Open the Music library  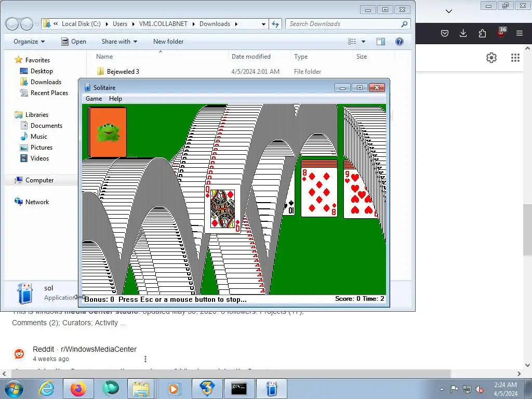[x=38, y=137]
